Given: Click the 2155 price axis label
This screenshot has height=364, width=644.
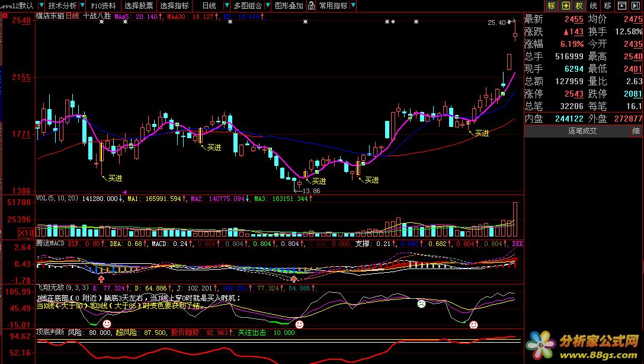Looking at the screenshot, I should (21, 77).
